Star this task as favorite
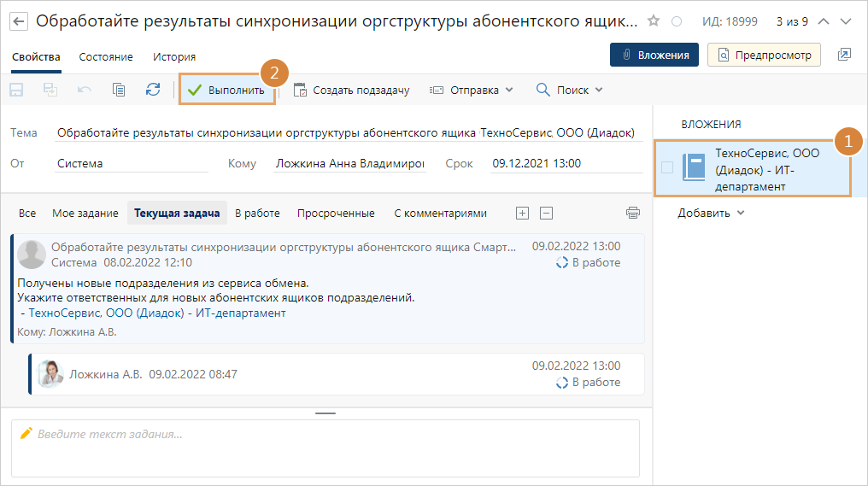 [654, 20]
